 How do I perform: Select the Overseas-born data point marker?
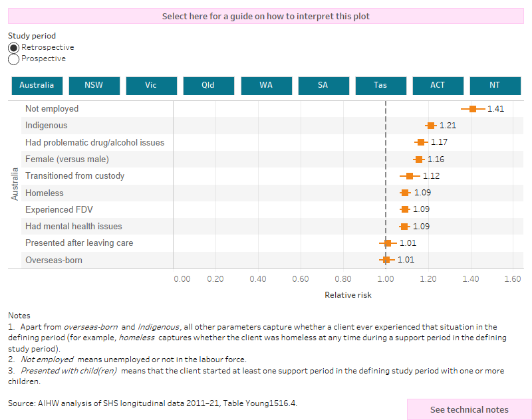pos(386,260)
